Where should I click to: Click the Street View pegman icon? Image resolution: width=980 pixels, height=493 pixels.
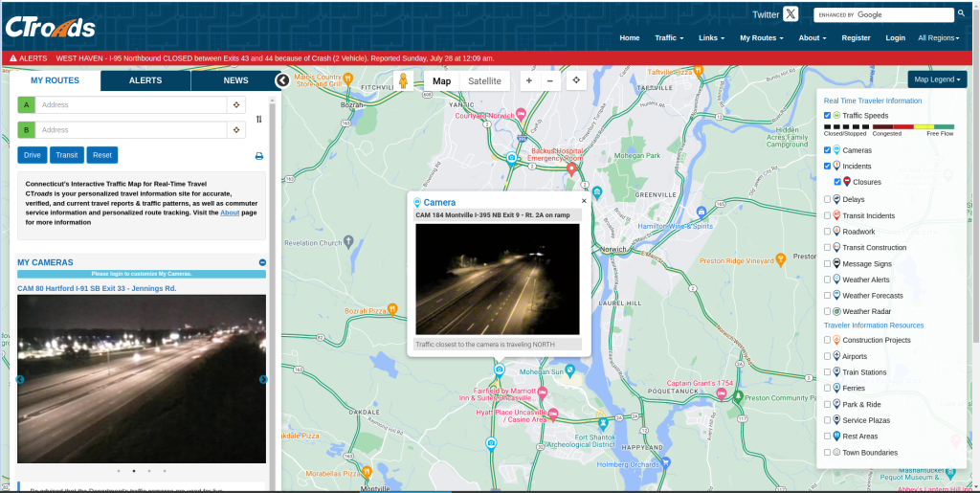403,81
